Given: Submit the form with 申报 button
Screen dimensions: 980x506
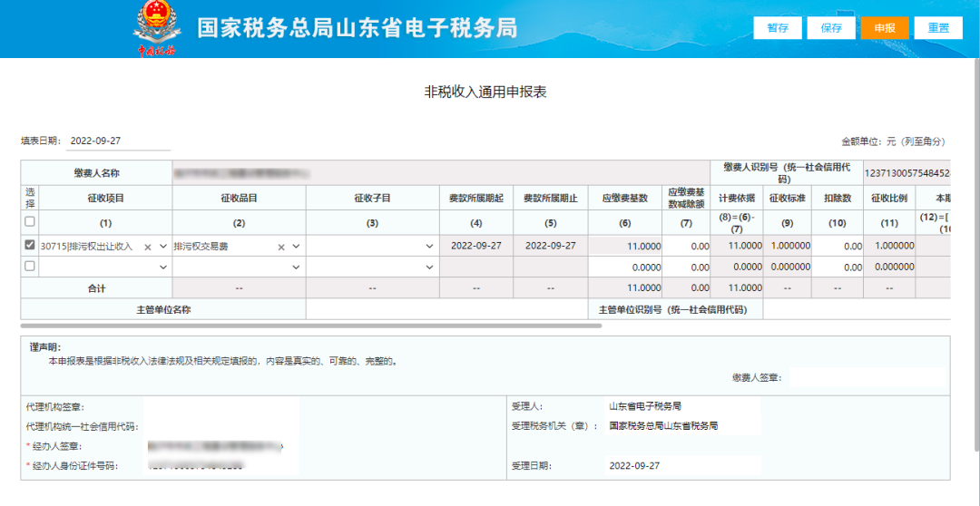Looking at the screenshot, I should pos(885,28).
